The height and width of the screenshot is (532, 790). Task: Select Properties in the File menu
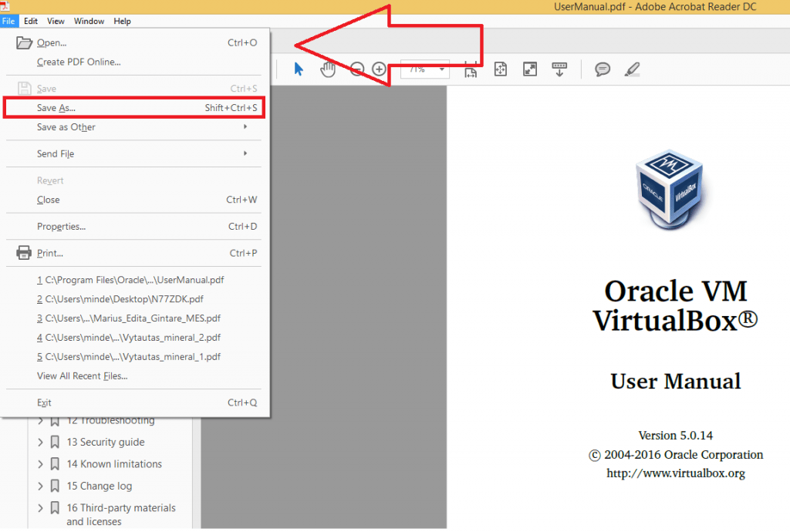click(x=133, y=227)
